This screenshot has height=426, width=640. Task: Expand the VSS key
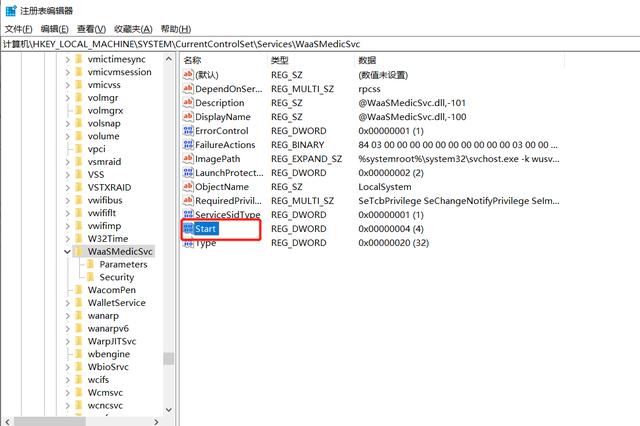coord(68,175)
